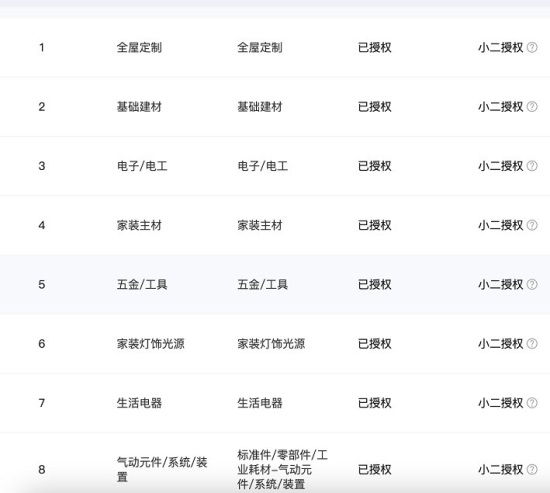
Task: Select 标准件/零部件/工业耗材 cell in row 8
Action: point(283,469)
